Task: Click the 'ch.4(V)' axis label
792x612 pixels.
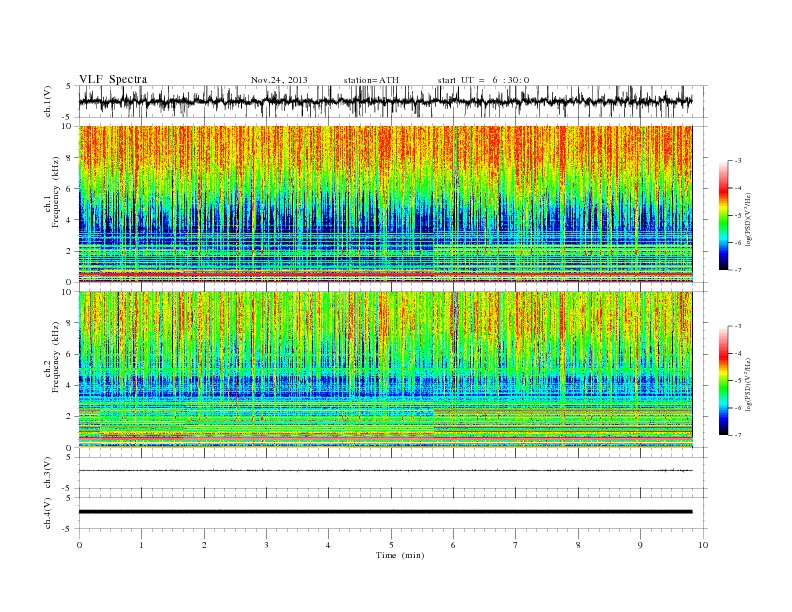Action: pos(48,513)
